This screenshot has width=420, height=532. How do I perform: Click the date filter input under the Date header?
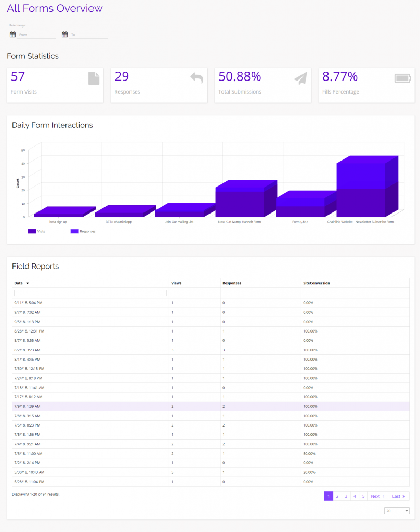click(x=90, y=292)
